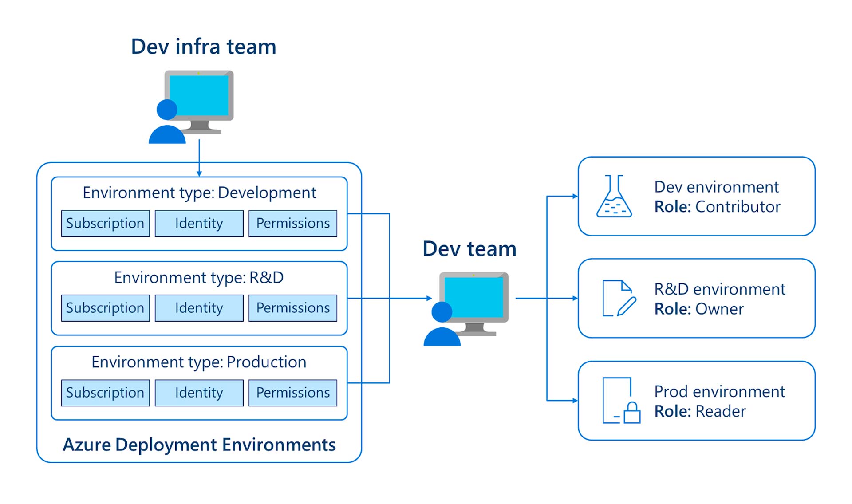Click 'Environment type: Production' title
This screenshot has height=504, width=852.
(199, 362)
